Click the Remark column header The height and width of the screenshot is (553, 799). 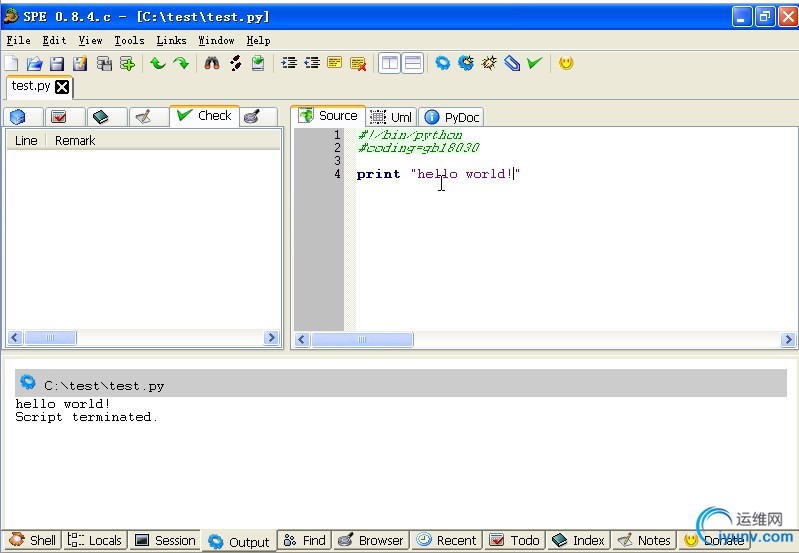75,140
